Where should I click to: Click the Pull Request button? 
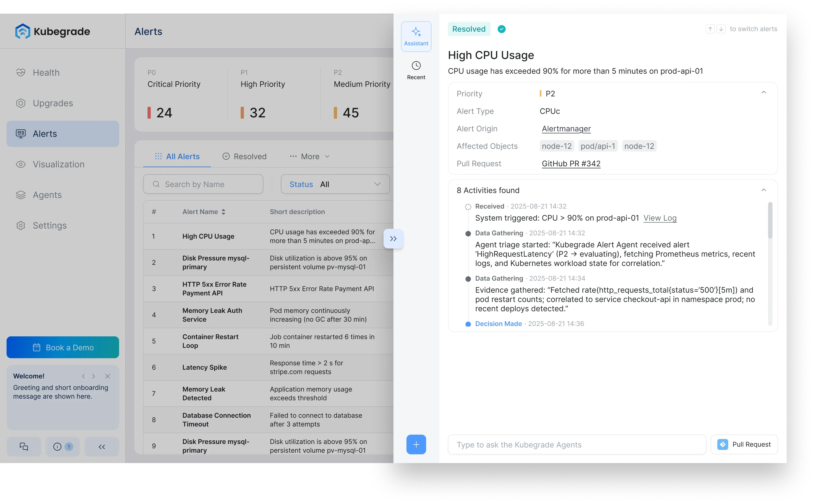pyautogui.click(x=744, y=444)
